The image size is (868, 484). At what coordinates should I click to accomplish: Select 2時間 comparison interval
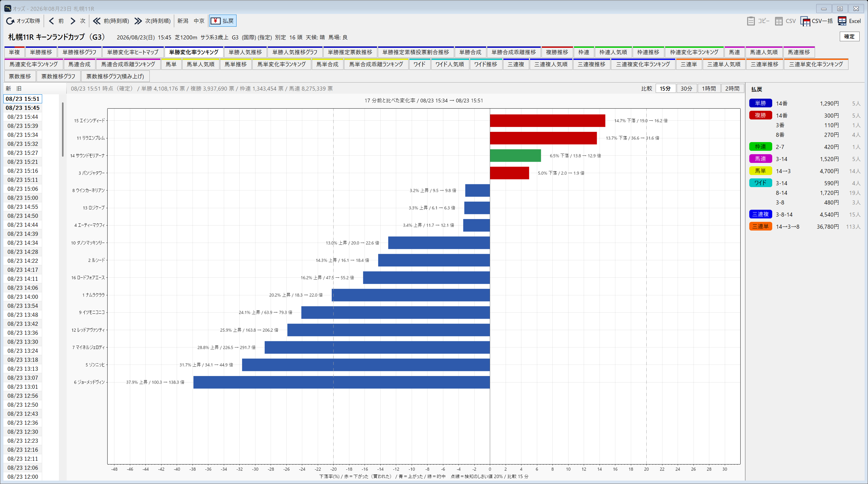[732, 88]
